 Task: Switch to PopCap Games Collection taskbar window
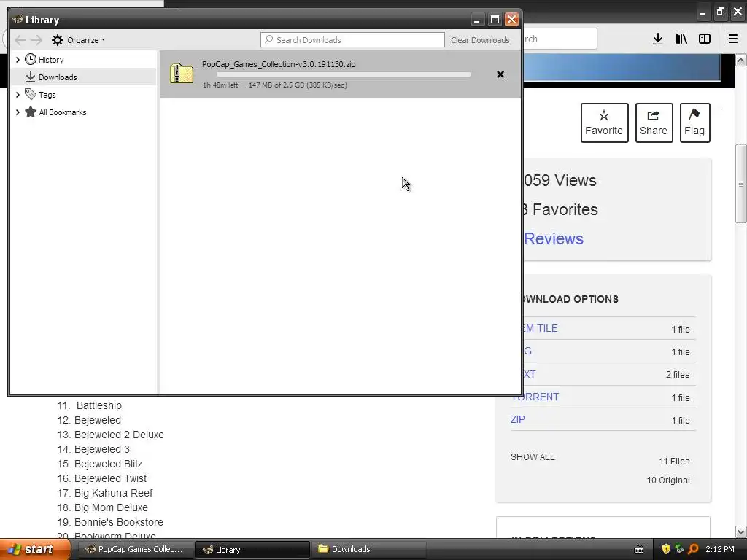(136, 549)
